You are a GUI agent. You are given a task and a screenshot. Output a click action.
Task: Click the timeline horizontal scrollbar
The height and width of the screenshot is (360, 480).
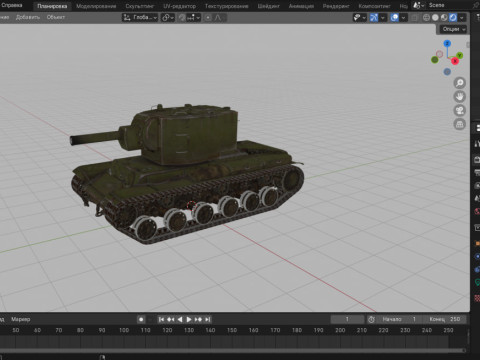[232, 350]
